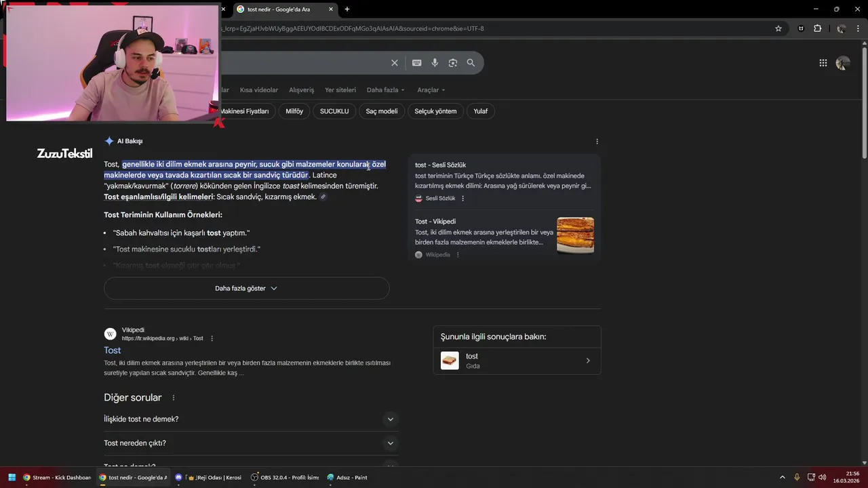Expand İlişkide tost ne demek question
868x488 pixels.
(x=250, y=419)
